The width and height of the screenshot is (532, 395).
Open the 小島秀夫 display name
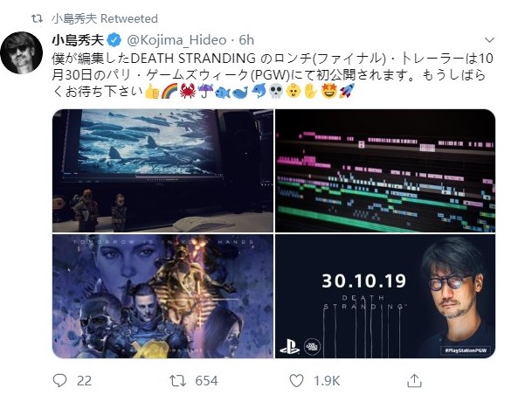point(78,40)
